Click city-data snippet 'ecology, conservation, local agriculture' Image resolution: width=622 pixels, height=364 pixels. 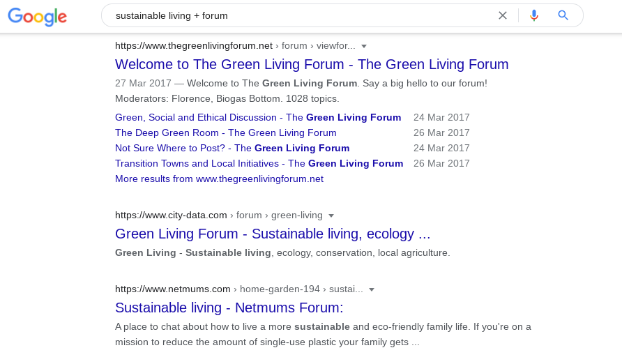tap(363, 253)
